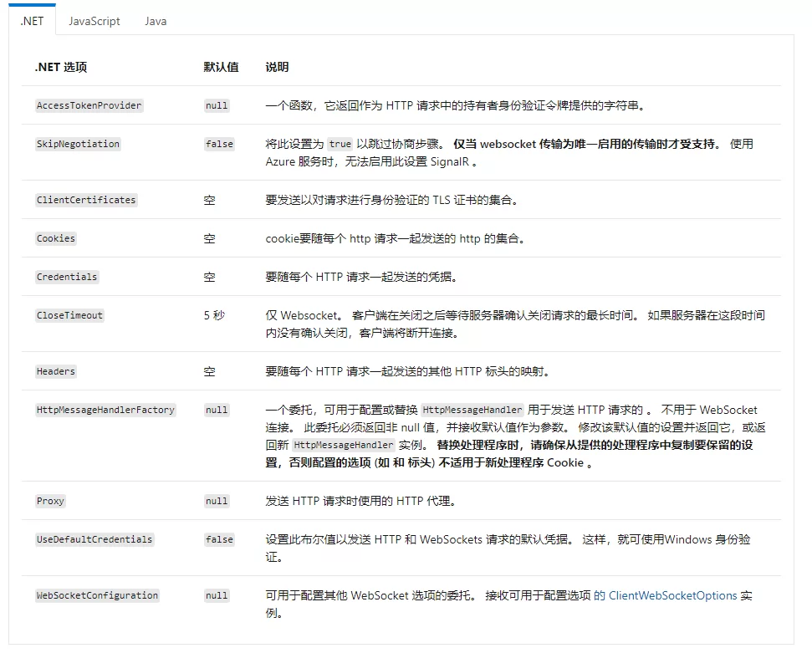Click the Credentials option name

click(67, 277)
